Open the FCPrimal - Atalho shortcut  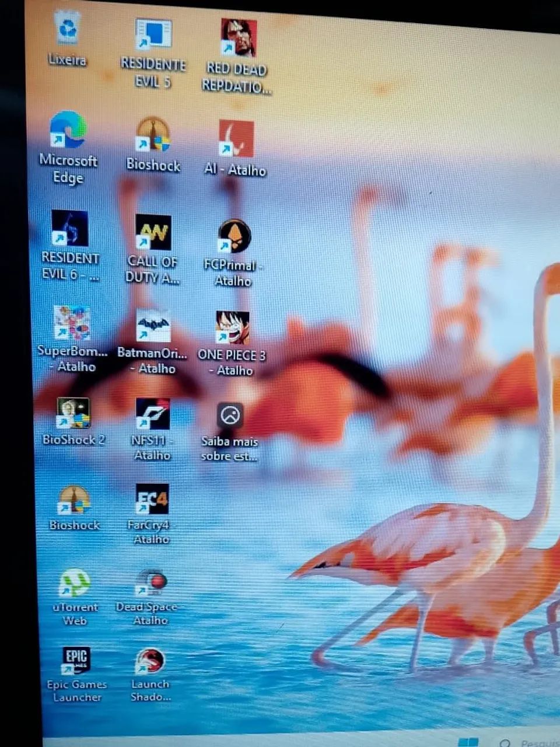coord(234,237)
